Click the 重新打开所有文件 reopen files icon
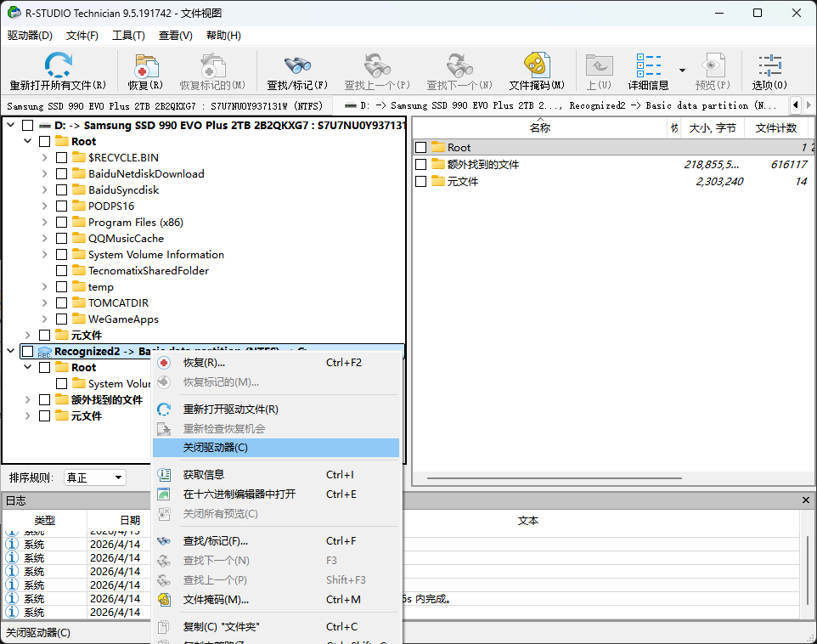The image size is (817, 644). click(x=53, y=71)
